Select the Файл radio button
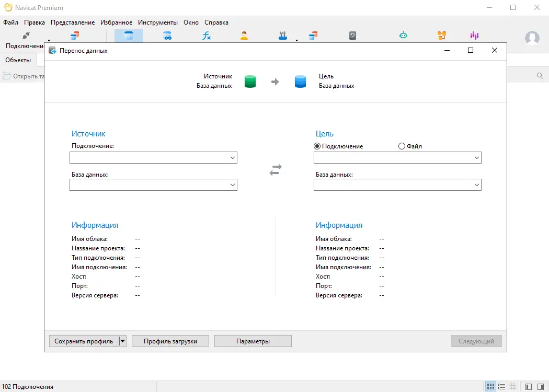 tap(402, 146)
